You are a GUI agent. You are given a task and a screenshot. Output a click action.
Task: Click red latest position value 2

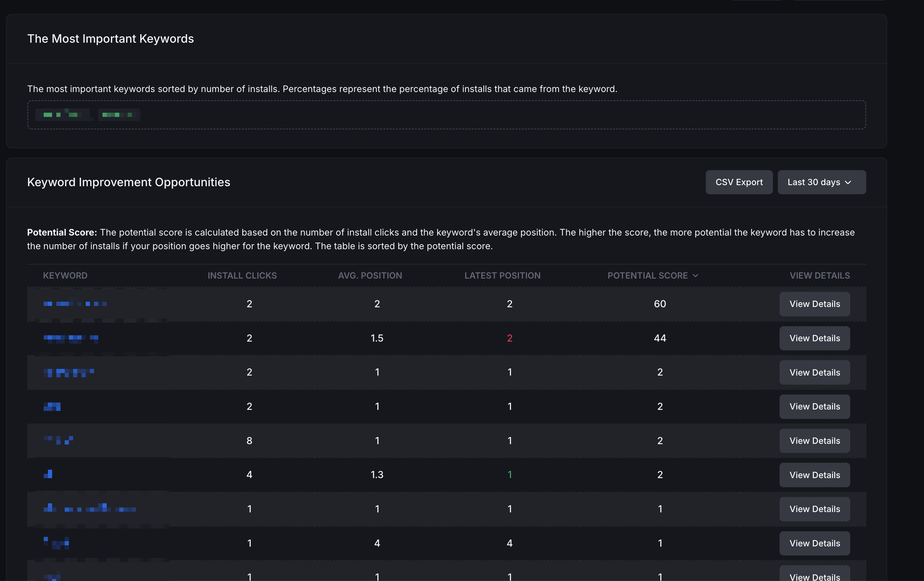tap(510, 338)
